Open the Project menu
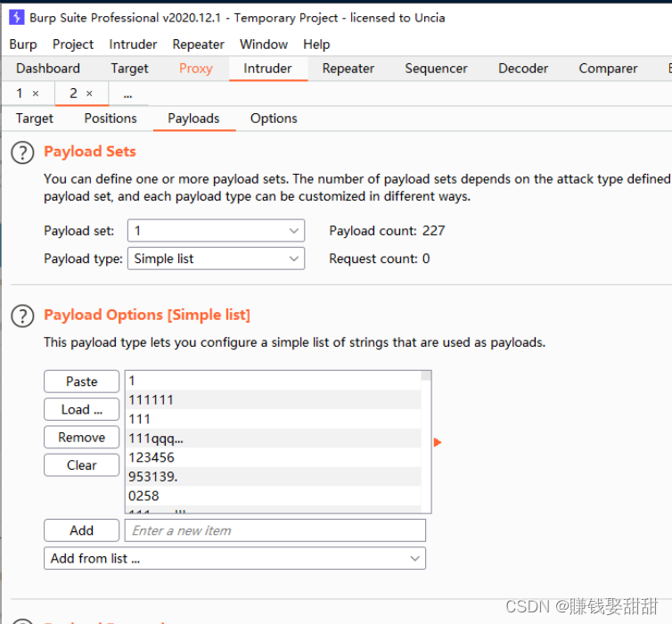Screen dimensions: 672x624 [x=73, y=45]
